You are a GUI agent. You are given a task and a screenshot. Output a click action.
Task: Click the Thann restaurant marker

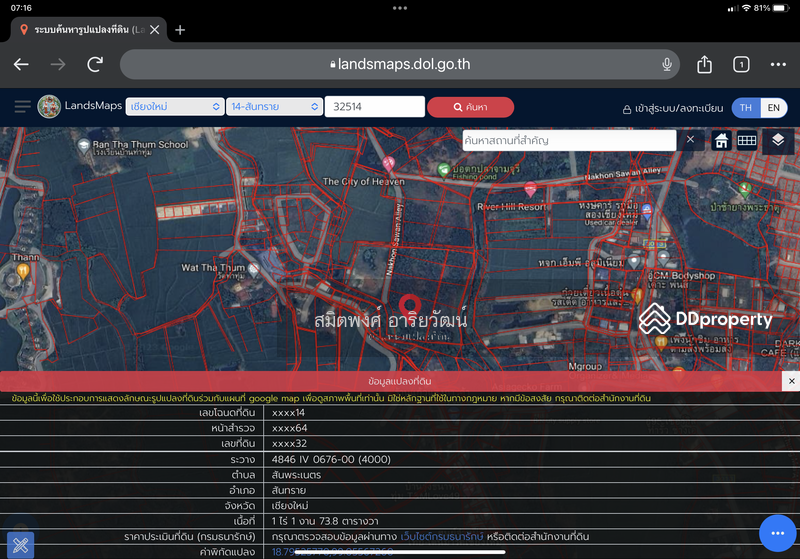click(23, 271)
